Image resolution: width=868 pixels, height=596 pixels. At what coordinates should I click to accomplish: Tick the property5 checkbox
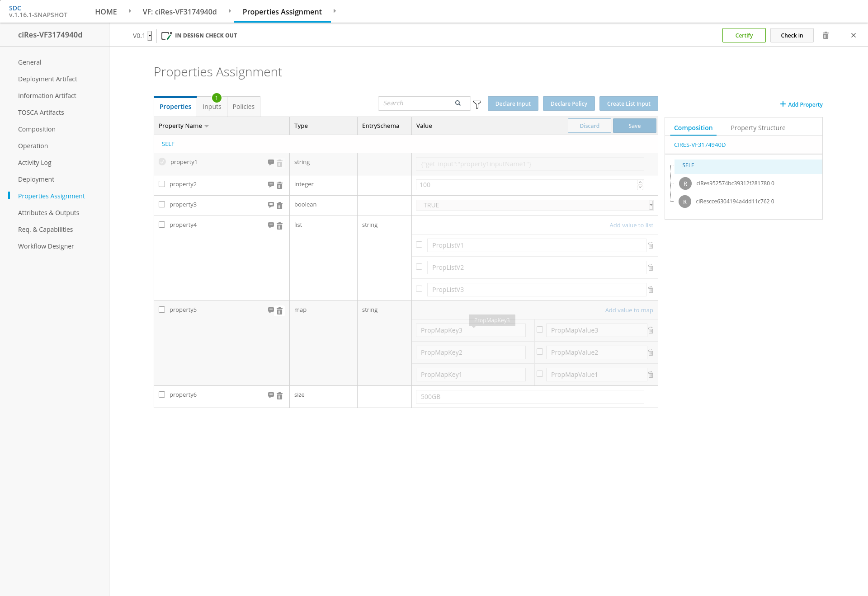point(162,310)
